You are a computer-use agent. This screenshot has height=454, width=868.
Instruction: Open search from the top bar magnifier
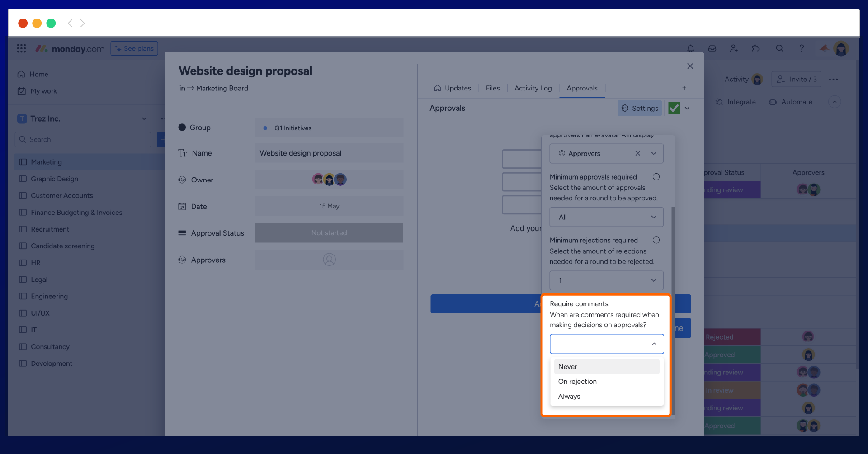coord(779,48)
